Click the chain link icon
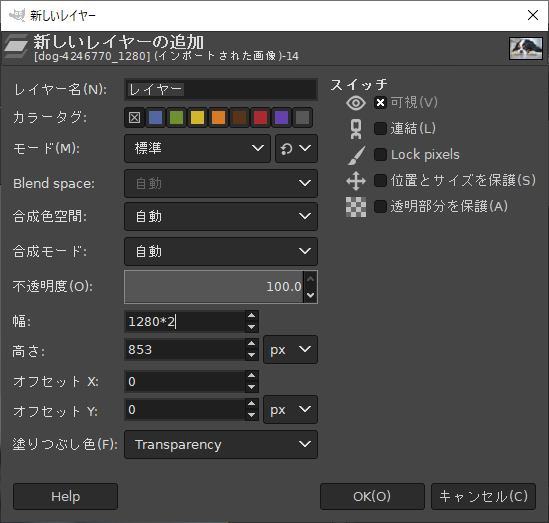The height and width of the screenshot is (523, 549). click(356, 129)
